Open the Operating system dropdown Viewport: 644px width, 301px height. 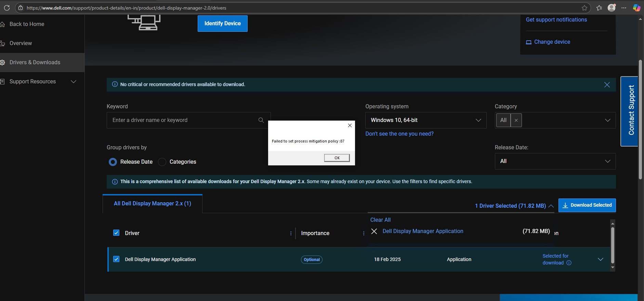tap(425, 120)
